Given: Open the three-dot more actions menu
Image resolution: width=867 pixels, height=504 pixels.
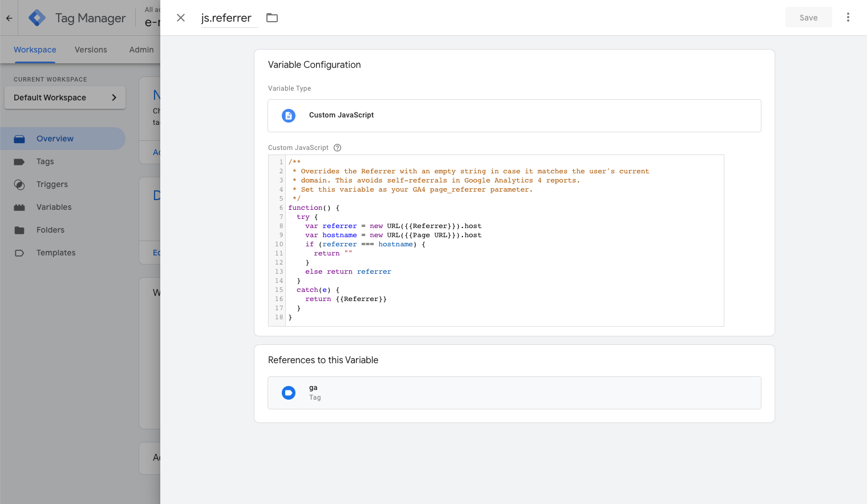Looking at the screenshot, I should click(848, 18).
